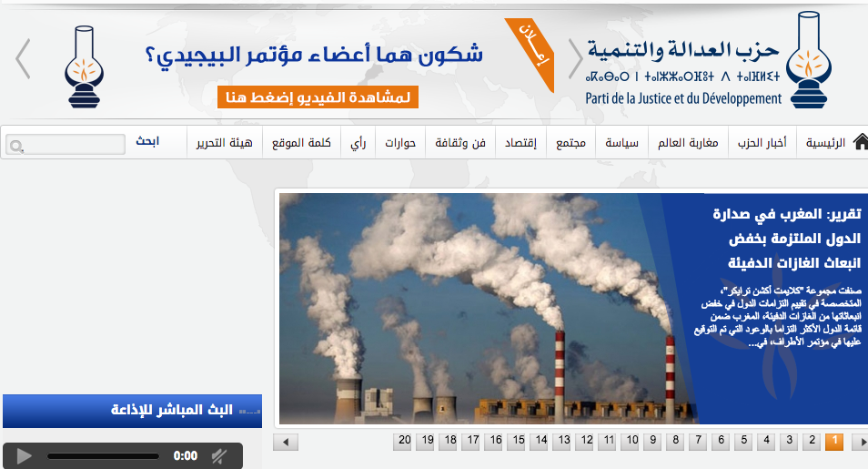Jump to slide 5 in pagination
This screenshot has width=868, height=469.
tap(743, 442)
